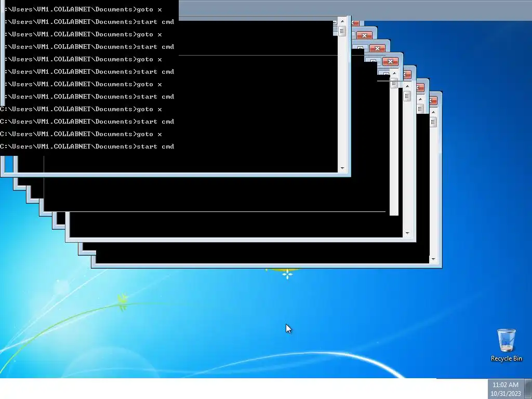Click the frontmost cmd window's scroll up arrow
Image resolution: width=532 pixels, height=399 pixels.
coord(342,21)
